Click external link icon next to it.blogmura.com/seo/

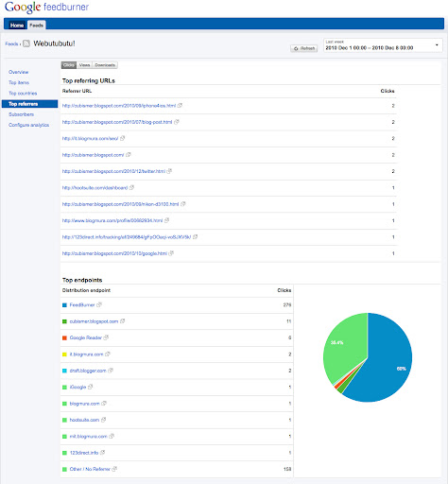point(123,138)
